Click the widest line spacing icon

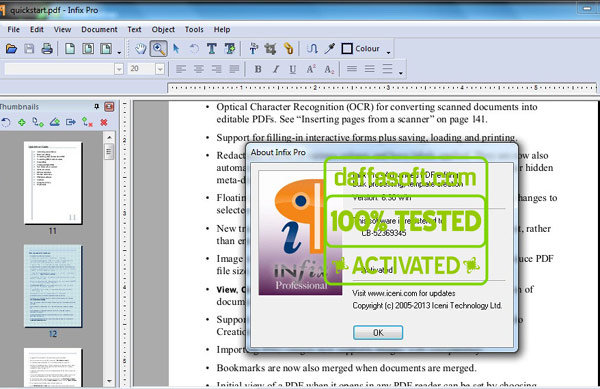pyautogui.click(x=387, y=69)
